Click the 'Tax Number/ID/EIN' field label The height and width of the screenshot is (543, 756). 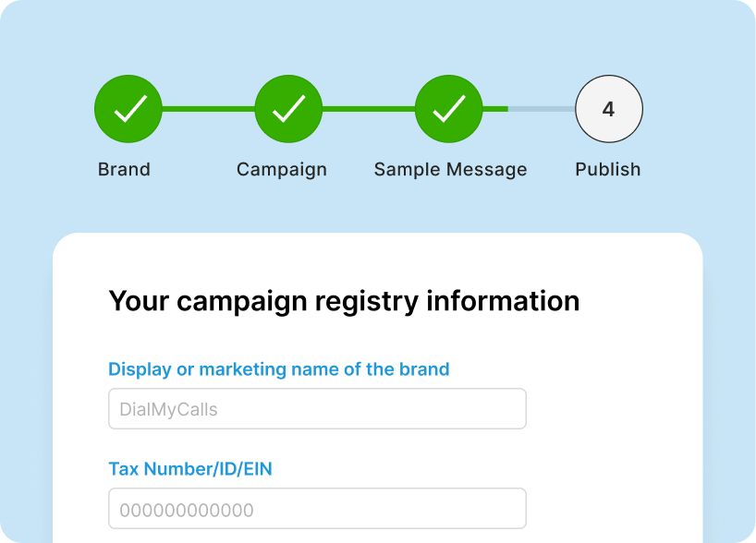tap(190, 469)
